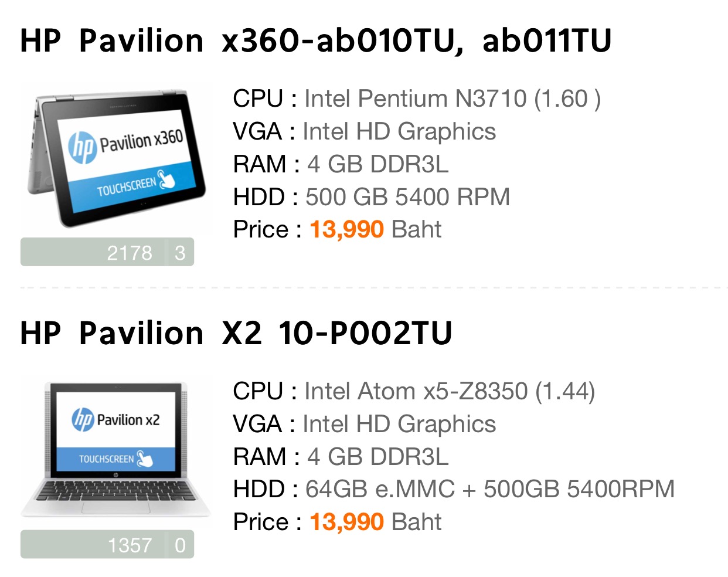Click the 2178 view count badge
This screenshot has height=577, width=728.
click(94, 252)
